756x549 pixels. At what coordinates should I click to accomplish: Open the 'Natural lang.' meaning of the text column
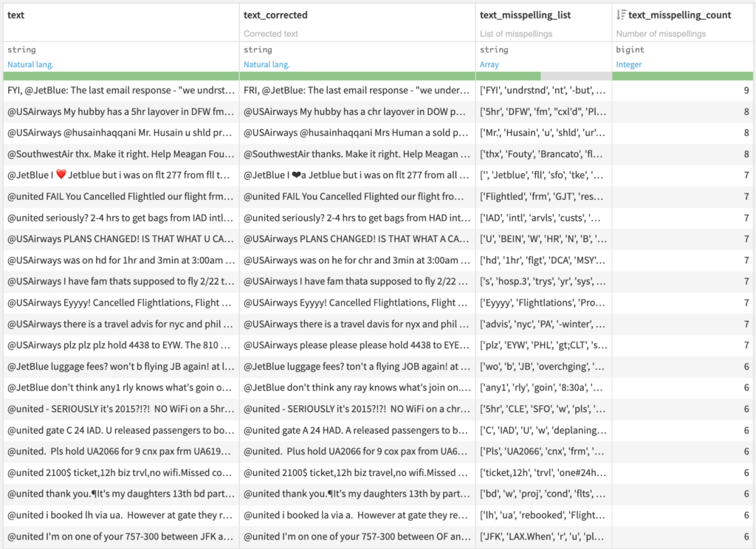pos(30,65)
